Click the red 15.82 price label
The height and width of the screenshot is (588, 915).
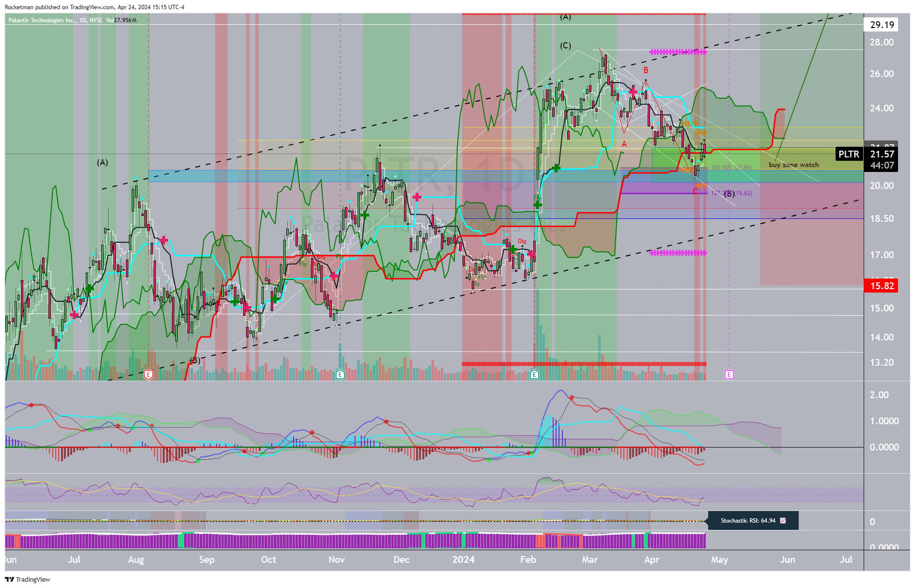(x=882, y=286)
